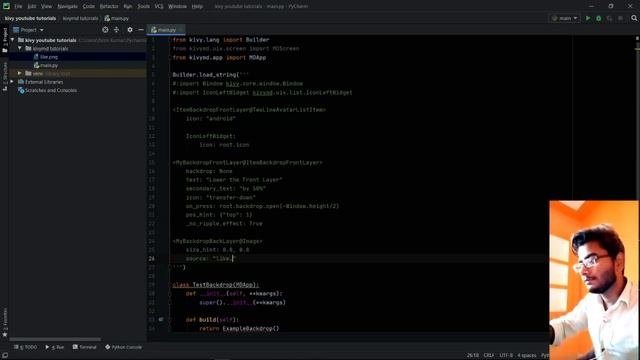The image size is (640, 360).
Task: Open Search Everywhere magnifier icon
Action: click(634, 18)
